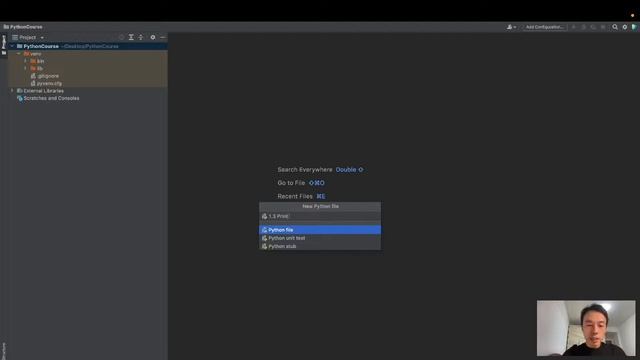Click the vertical Project tab on the left strip

point(4,44)
